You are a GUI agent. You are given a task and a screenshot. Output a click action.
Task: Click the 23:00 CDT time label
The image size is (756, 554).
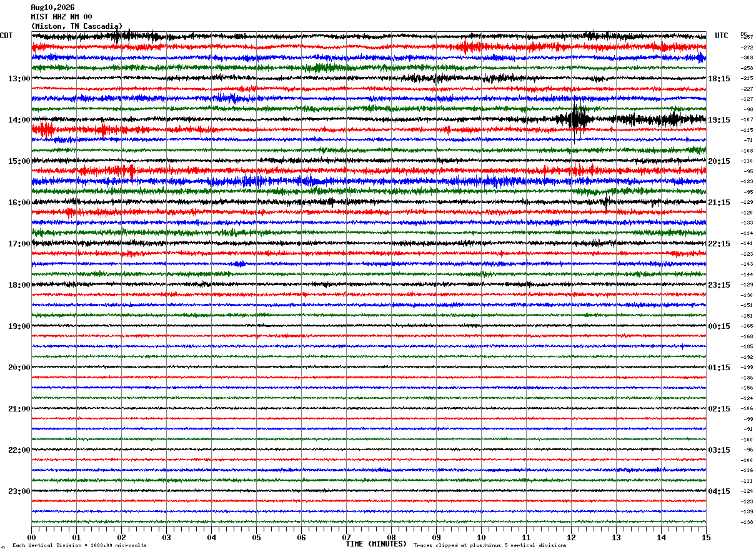click(19, 491)
